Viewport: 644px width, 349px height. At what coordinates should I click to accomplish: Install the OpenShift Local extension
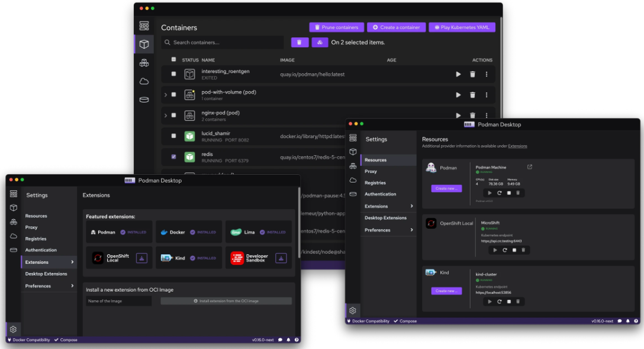141,258
